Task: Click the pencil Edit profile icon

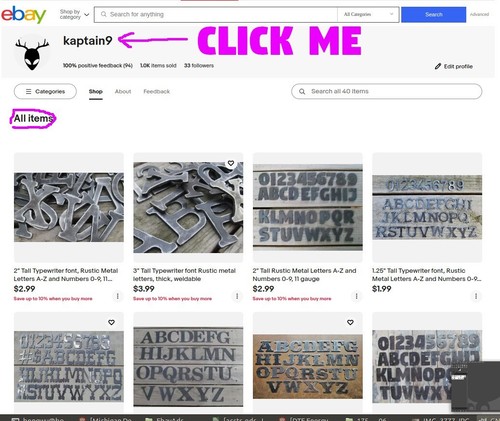Action: (438, 66)
